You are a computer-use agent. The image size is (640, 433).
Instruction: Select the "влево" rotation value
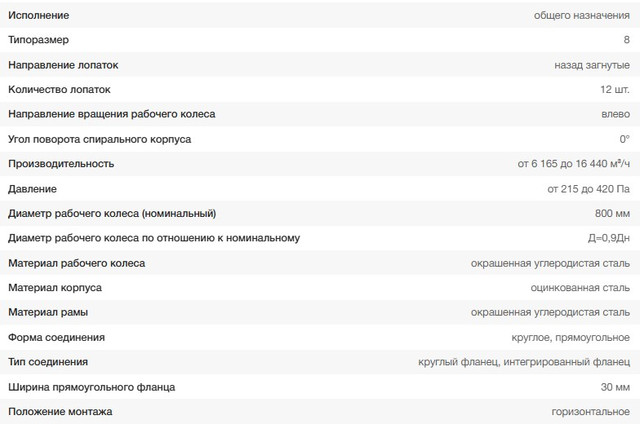(616, 114)
